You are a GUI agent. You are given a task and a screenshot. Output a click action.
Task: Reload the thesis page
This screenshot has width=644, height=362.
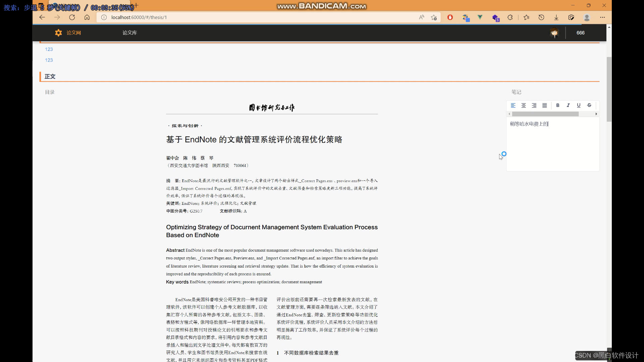tap(72, 17)
